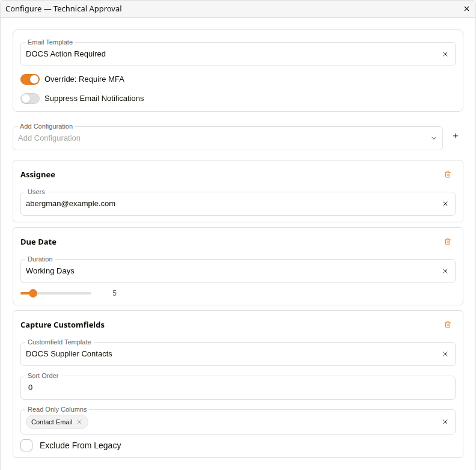Delete the Capture Customfields section
The image size is (476, 470).
448,325
